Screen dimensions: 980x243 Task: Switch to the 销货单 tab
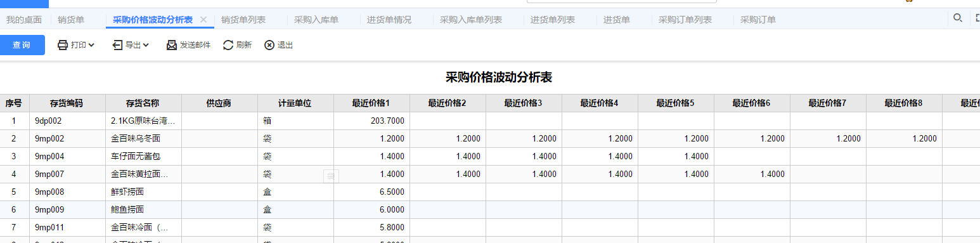coord(71,20)
